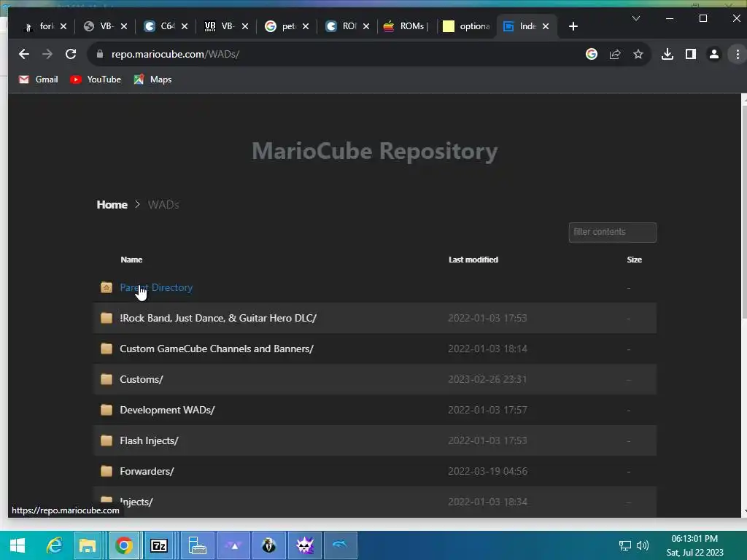Click the date 2023-02-26 23:31
This screenshot has width=747, height=560.
click(x=487, y=379)
